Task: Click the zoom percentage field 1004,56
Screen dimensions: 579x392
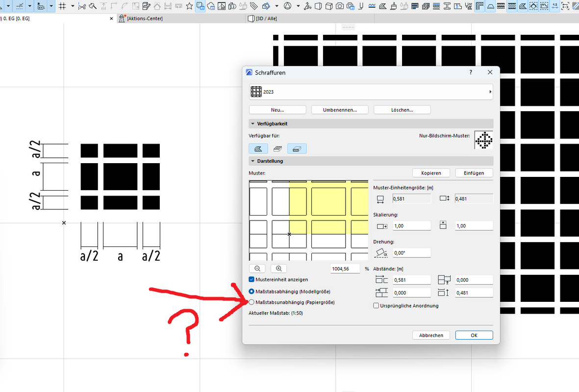Action: tap(345, 269)
